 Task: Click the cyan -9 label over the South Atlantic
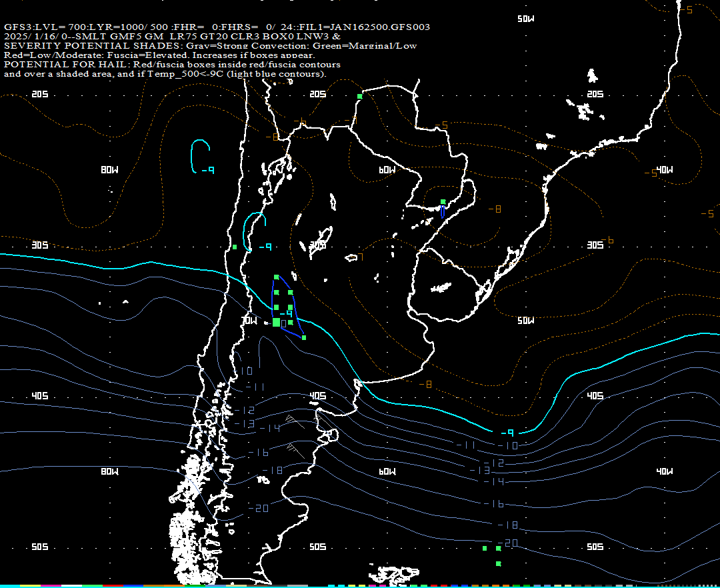pyautogui.click(x=507, y=433)
